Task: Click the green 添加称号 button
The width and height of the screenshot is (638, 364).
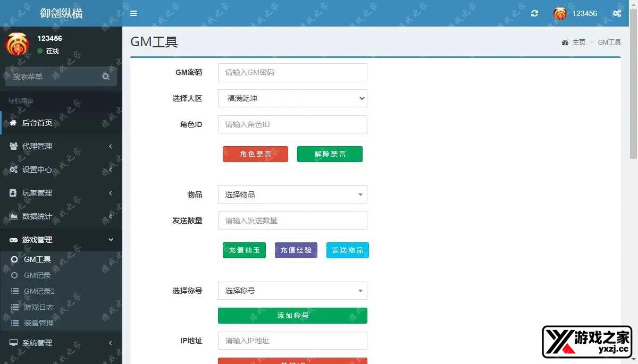Action: tap(292, 316)
